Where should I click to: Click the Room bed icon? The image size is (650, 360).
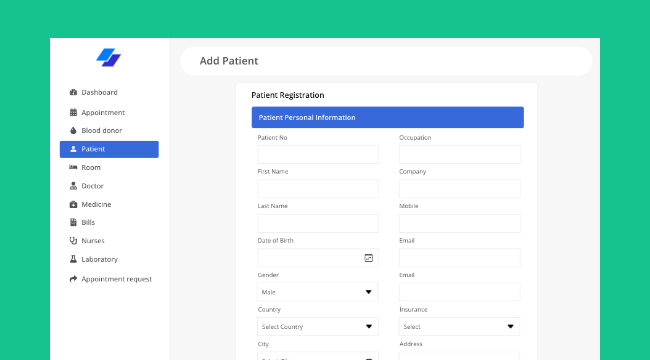tap(73, 167)
